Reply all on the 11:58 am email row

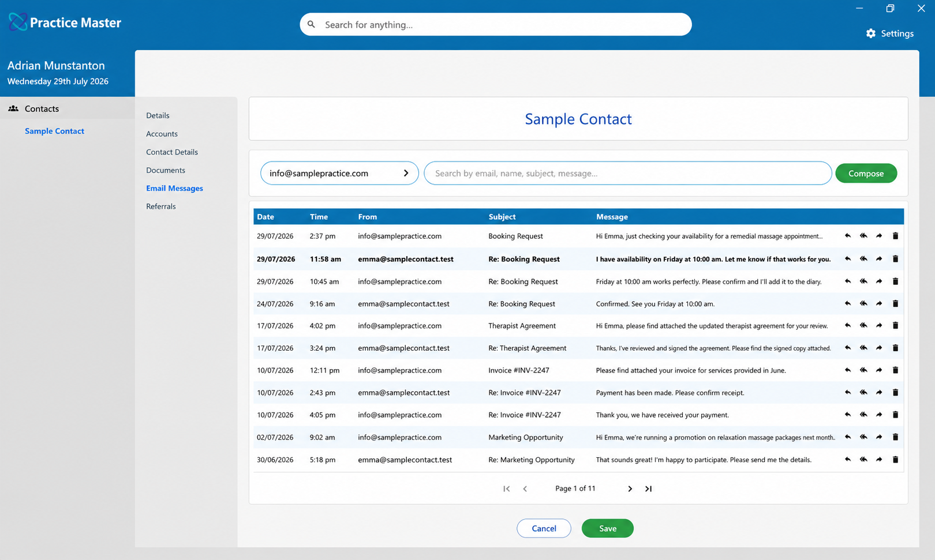863,259
